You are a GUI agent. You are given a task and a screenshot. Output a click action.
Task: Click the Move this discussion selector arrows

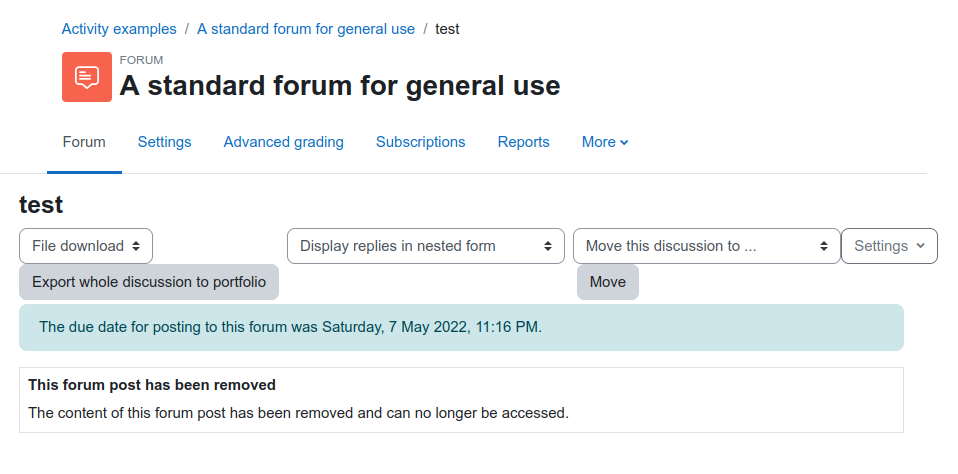[x=824, y=246]
